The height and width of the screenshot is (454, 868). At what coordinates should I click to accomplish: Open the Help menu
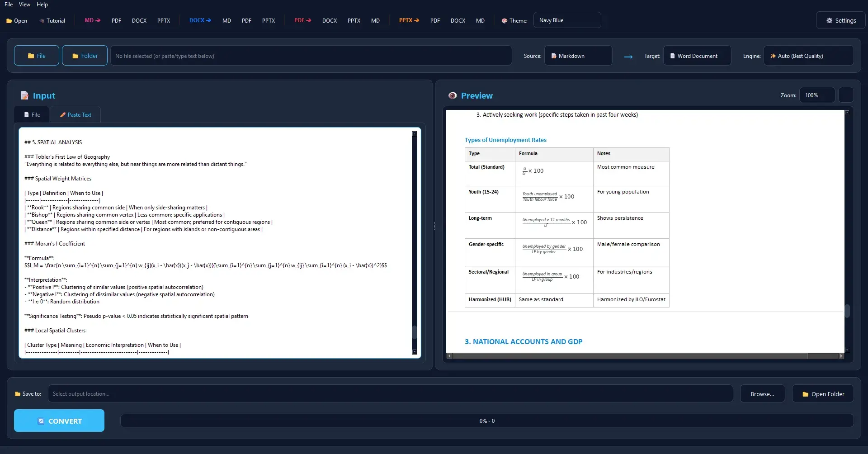(x=42, y=5)
